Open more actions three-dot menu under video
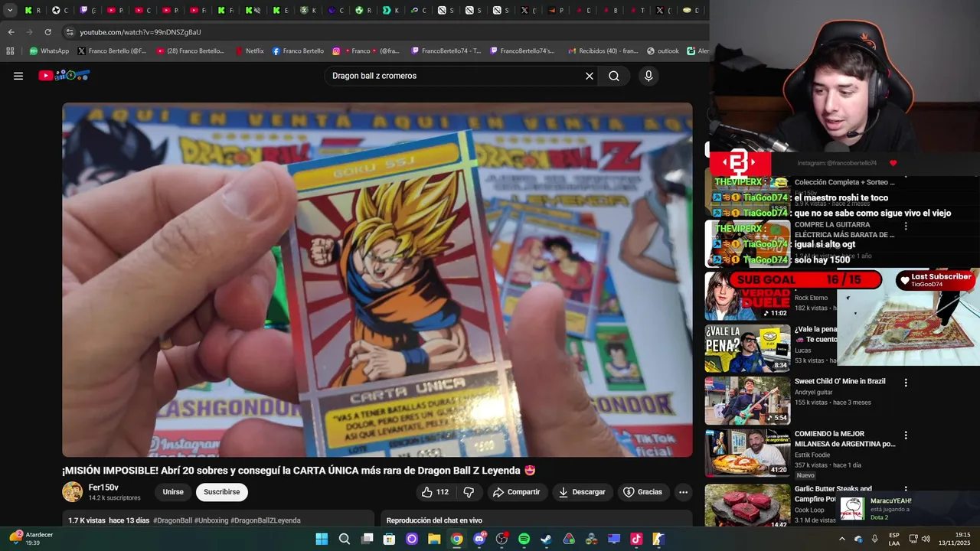Viewport: 980px width, 551px height. click(x=683, y=492)
